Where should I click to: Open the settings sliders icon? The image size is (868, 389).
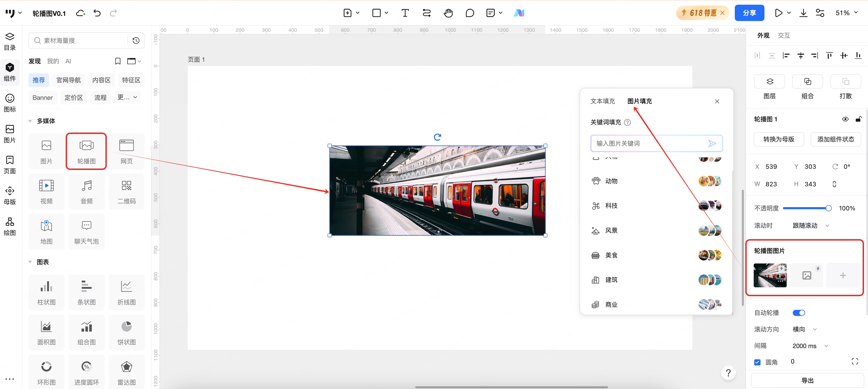(x=820, y=13)
